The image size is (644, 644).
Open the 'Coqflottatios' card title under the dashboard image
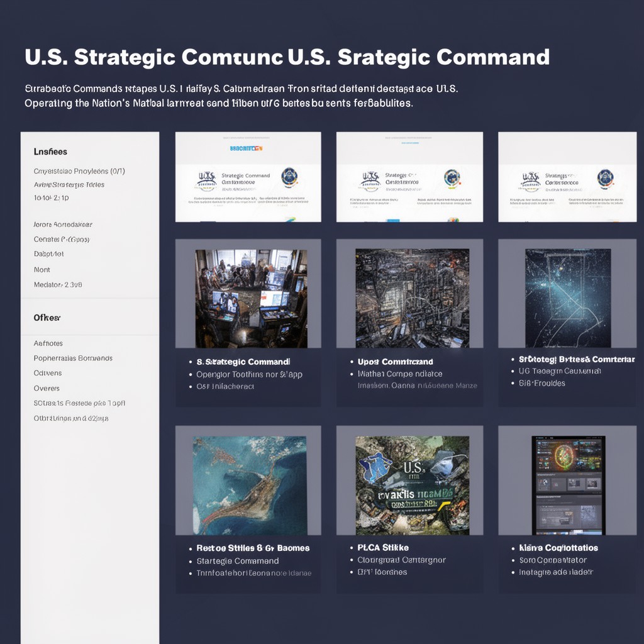(558, 548)
